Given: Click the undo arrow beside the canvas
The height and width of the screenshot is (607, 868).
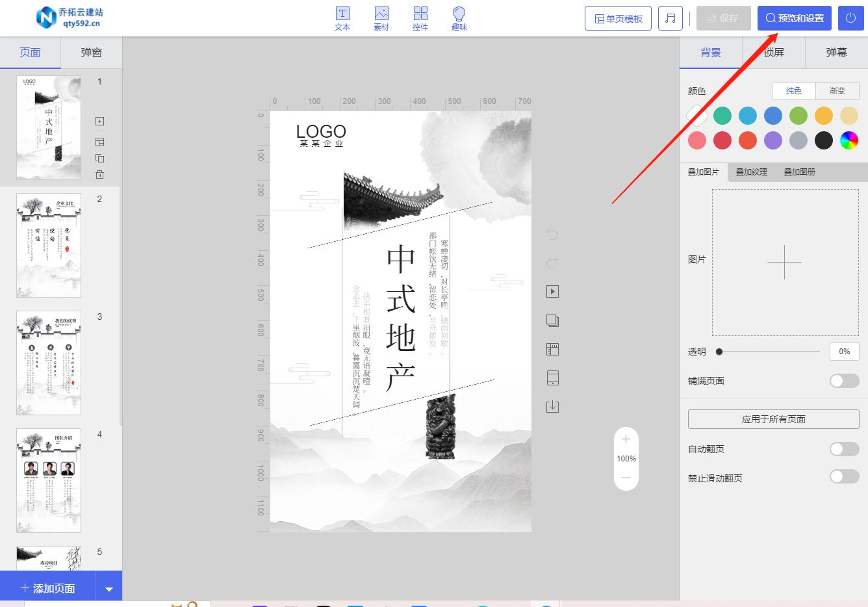Looking at the screenshot, I should point(552,234).
